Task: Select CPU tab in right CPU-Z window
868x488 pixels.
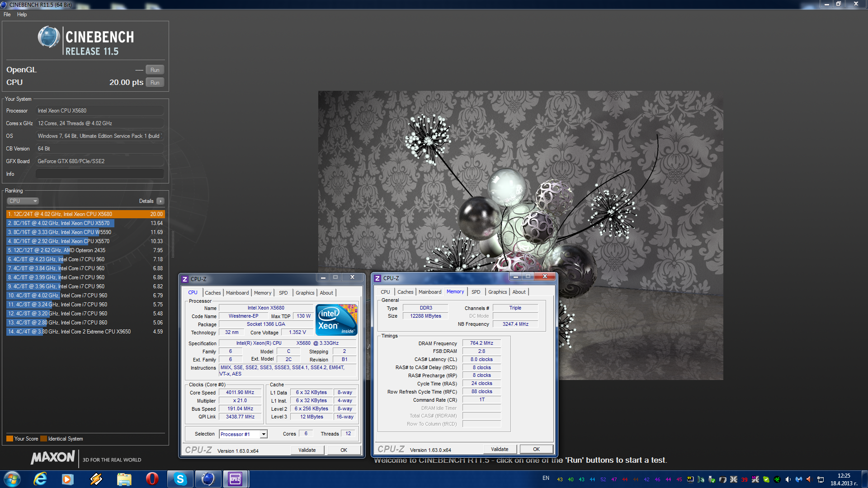Action: (x=385, y=292)
